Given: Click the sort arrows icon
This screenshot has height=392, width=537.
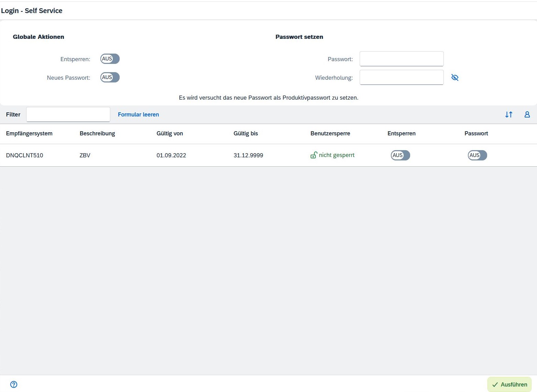Looking at the screenshot, I should point(509,115).
